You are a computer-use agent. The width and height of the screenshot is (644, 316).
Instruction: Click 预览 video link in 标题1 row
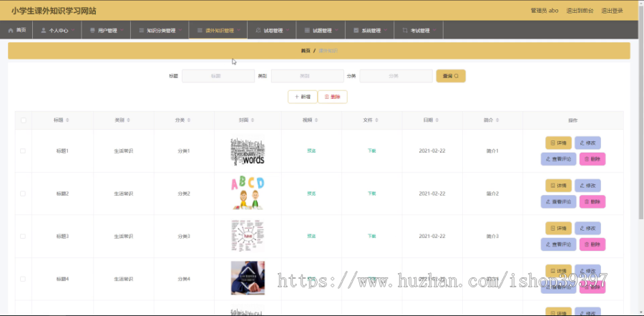tap(311, 151)
